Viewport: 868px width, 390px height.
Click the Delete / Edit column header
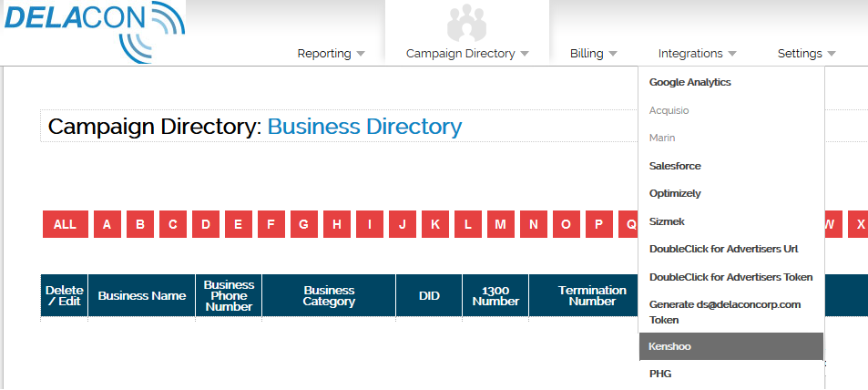[65, 296]
